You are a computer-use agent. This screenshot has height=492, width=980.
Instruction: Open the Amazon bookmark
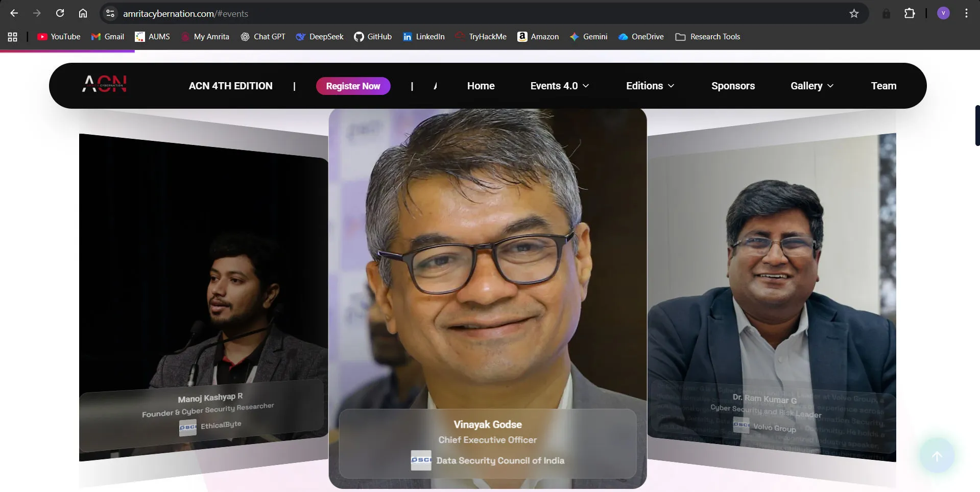(538, 37)
